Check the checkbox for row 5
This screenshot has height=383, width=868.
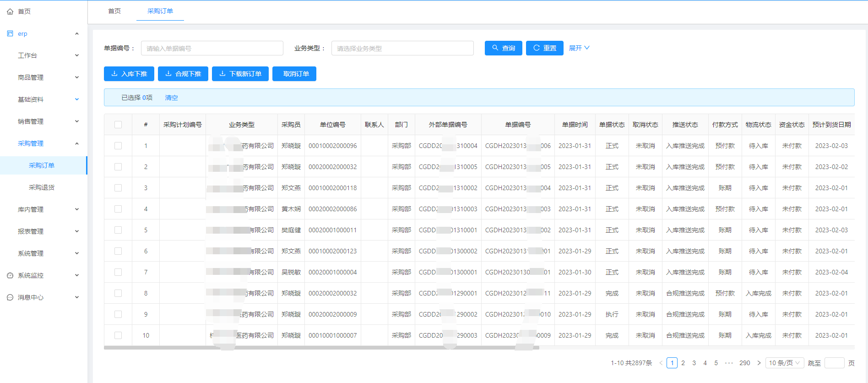pyautogui.click(x=118, y=230)
